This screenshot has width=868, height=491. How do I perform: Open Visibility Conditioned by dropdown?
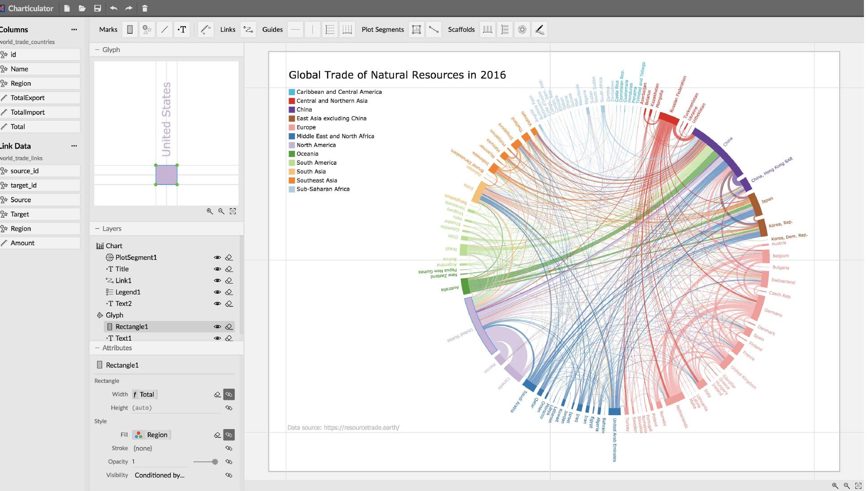point(159,475)
